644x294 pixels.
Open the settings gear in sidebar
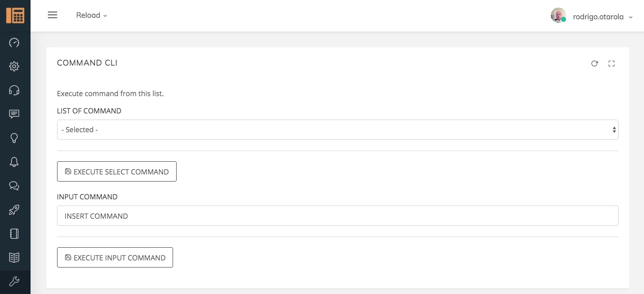[14, 66]
